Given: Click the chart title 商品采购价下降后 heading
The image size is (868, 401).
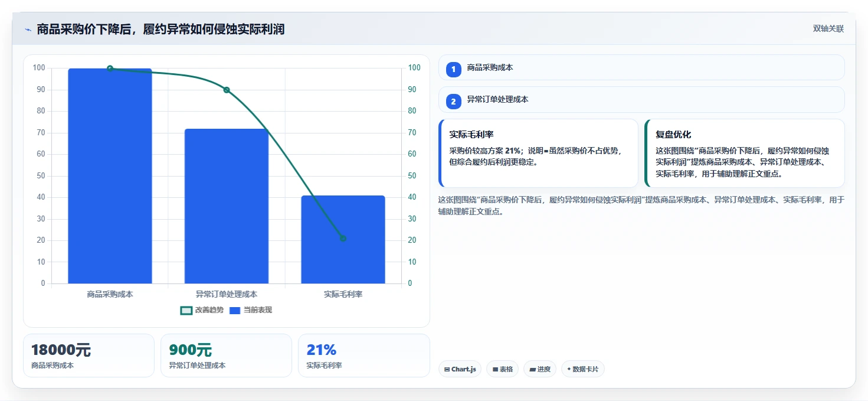Looking at the screenshot, I should click(161, 29).
